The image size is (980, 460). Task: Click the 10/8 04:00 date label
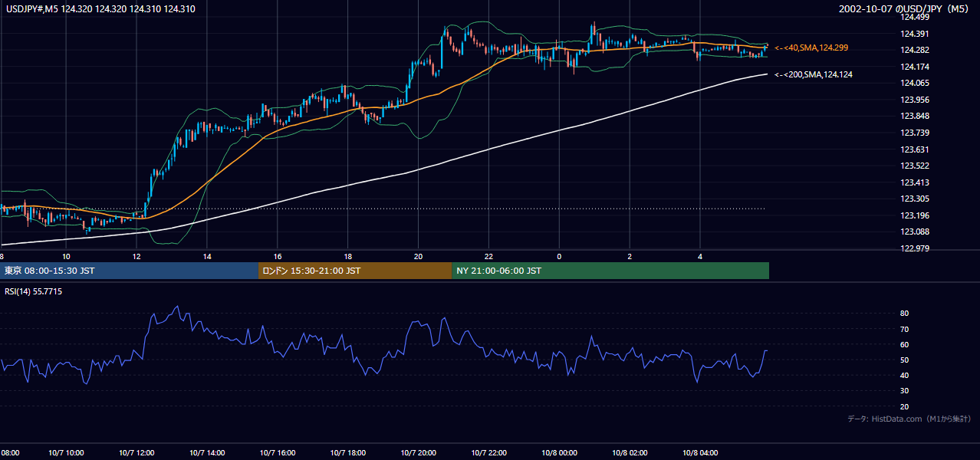700,452
